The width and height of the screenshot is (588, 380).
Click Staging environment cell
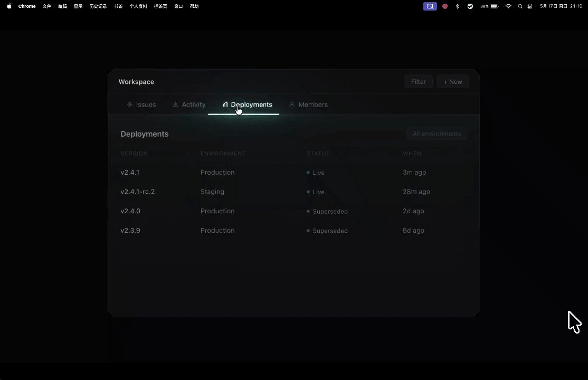click(x=212, y=192)
